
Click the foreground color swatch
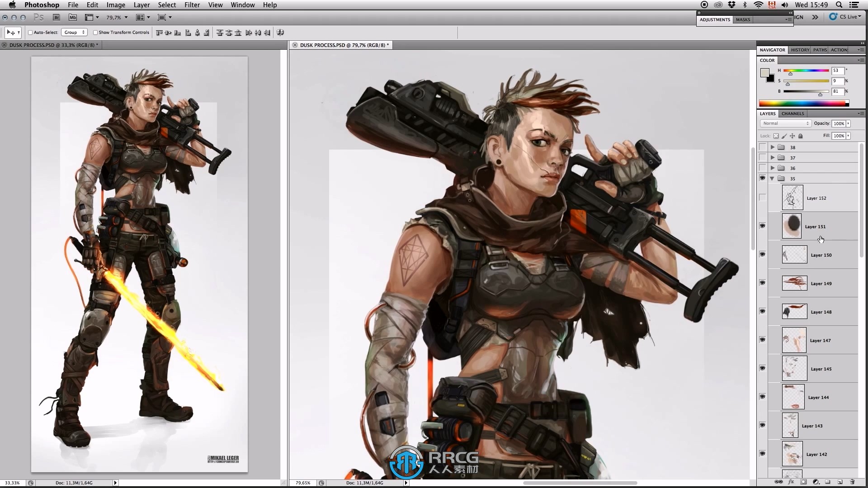tap(764, 73)
